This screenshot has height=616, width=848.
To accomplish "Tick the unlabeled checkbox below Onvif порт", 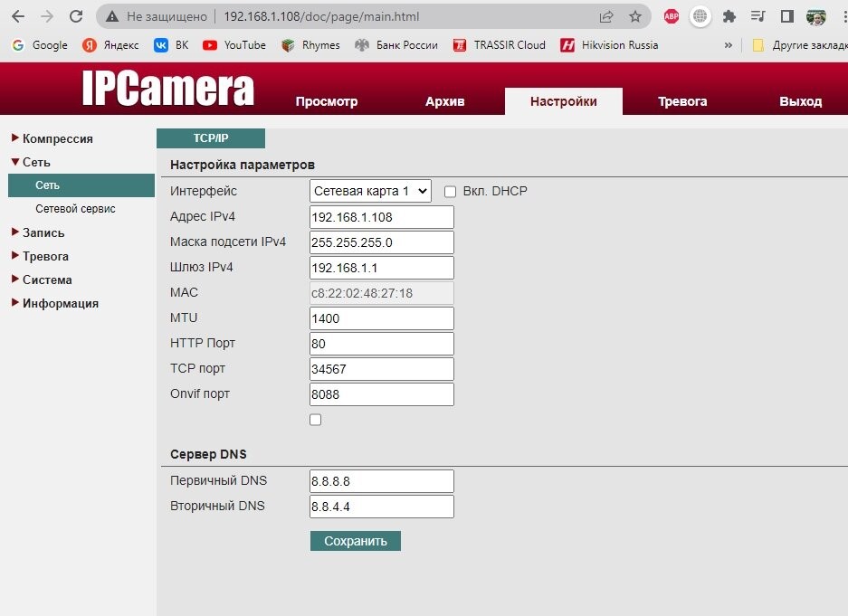I will [x=315, y=420].
